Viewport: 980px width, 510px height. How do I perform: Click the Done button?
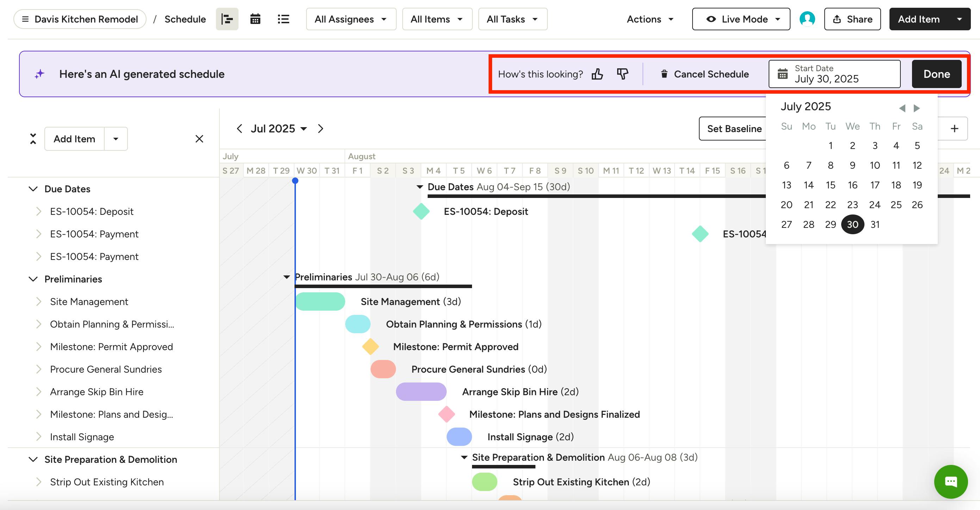click(936, 74)
